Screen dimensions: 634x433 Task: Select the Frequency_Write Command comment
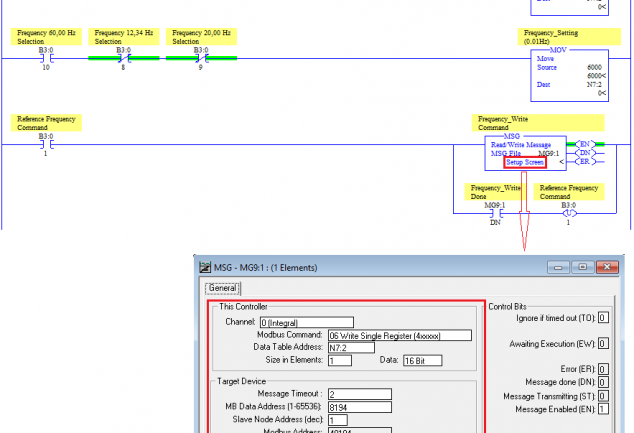pyautogui.click(x=538, y=123)
